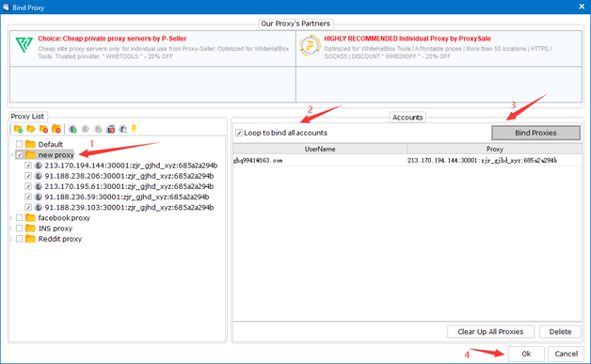Sort accounts by Proxy column header
The image size is (591, 364).
pyautogui.click(x=494, y=150)
